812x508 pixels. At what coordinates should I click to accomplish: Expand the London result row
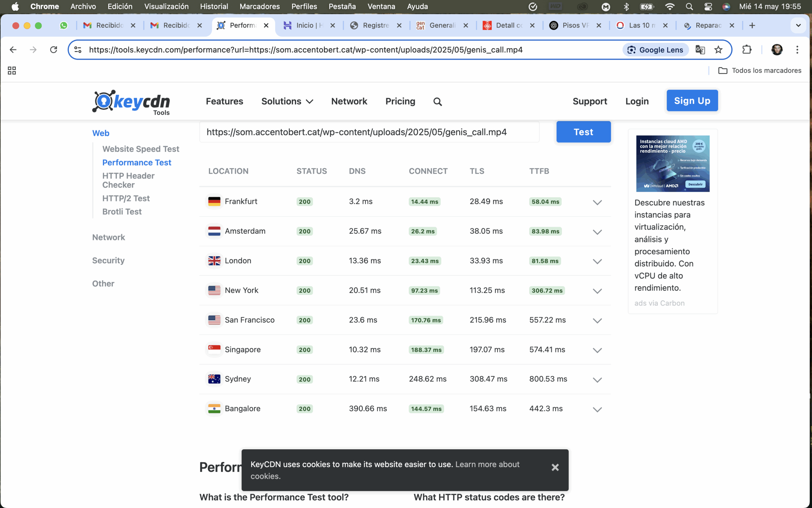coord(597,261)
